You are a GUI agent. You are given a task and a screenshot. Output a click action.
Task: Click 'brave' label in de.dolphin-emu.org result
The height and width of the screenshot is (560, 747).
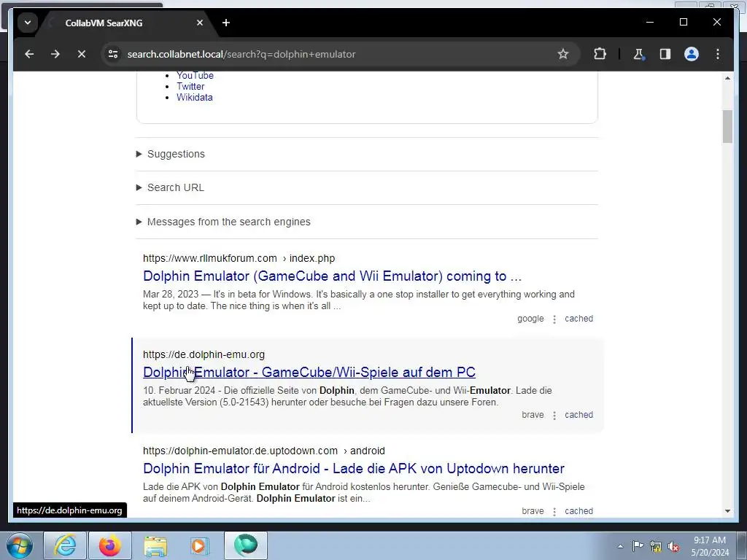533,415
